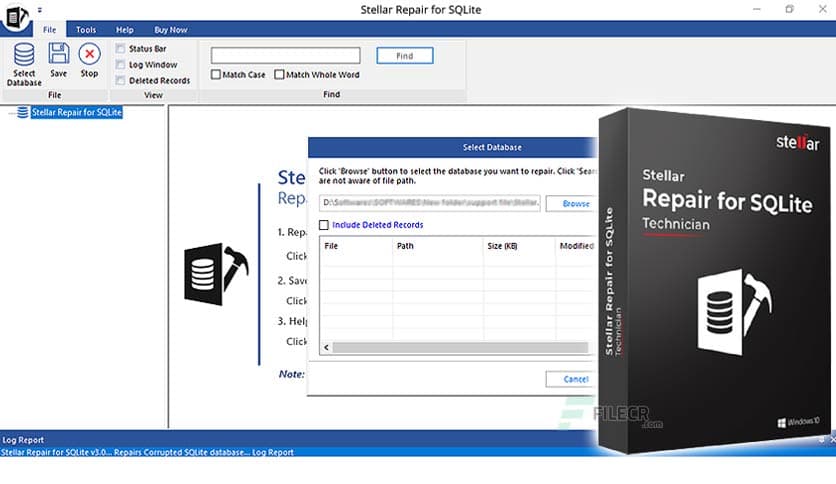Click Cancel in Select Database dialog
Screen dimensions: 836x484
(x=572, y=379)
